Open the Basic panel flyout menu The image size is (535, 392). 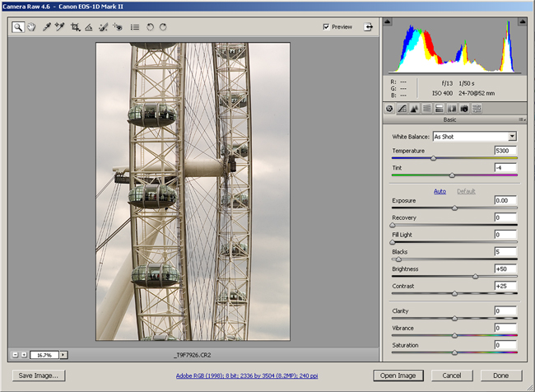point(522,119)
